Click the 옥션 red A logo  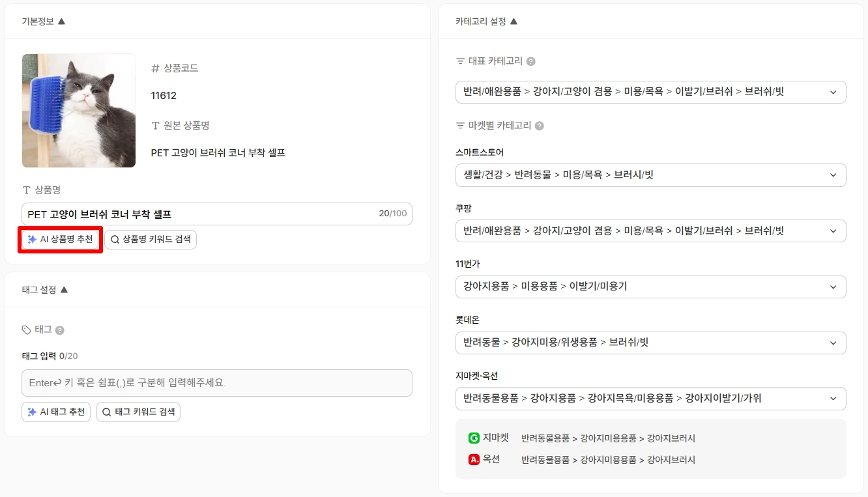click(x=474, y=459)
